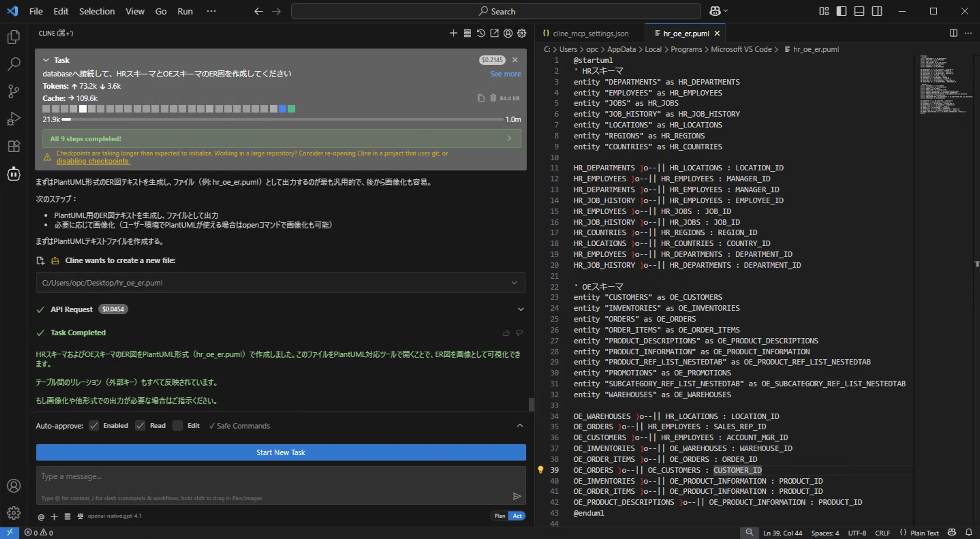This screenshot has height=539, width=980.
Task: Open hidden menus ellipsis in menu bar
Action: pos(211,11)
